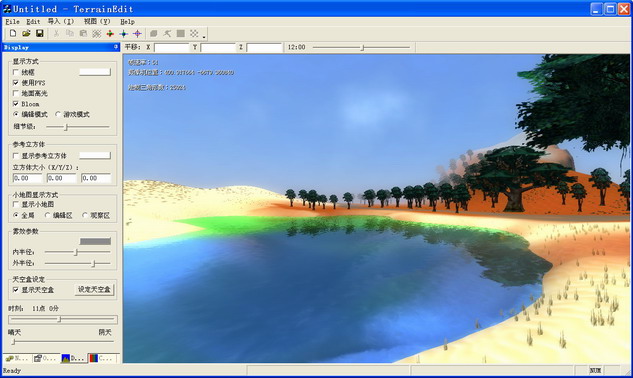Disable the Bloom checkbox

pos(16,104)
